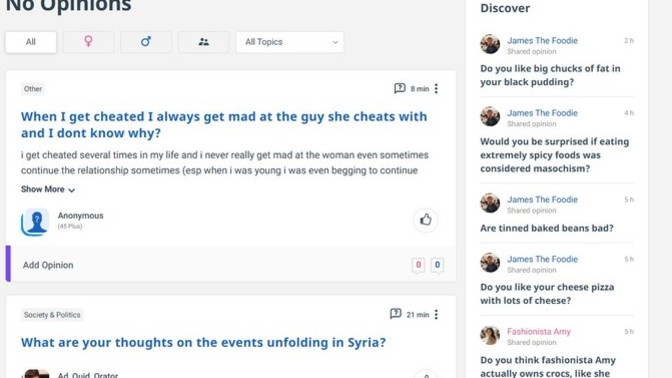The width and height of the screenshot is (672, 378).
Task: Click James The Foodie name by baked beans
Action: pos(542,200)
